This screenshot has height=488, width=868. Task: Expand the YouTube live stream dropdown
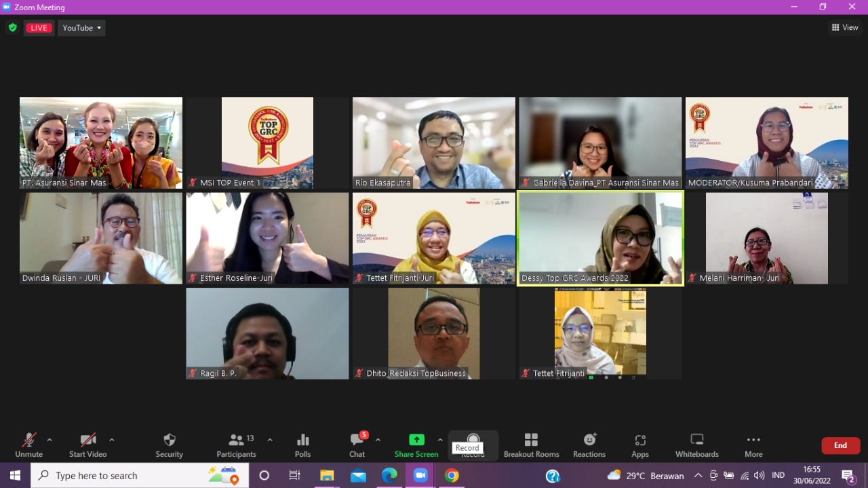click(x=81, y=28)
